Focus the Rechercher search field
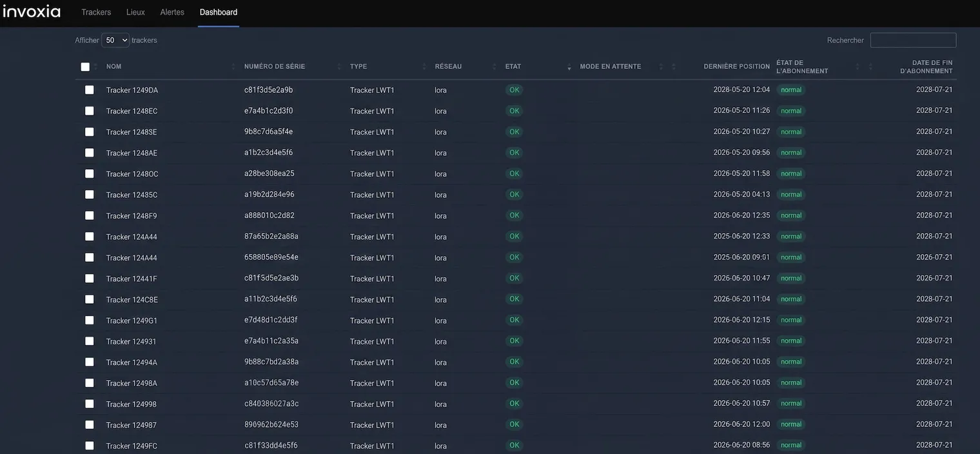The image size is (980, 454). point(913,40)
